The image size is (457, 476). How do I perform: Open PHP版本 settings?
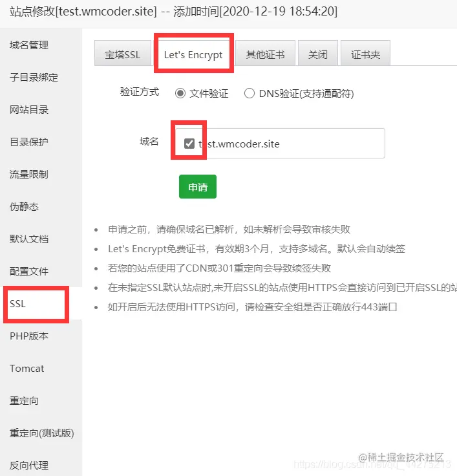(x=41, y=336)
